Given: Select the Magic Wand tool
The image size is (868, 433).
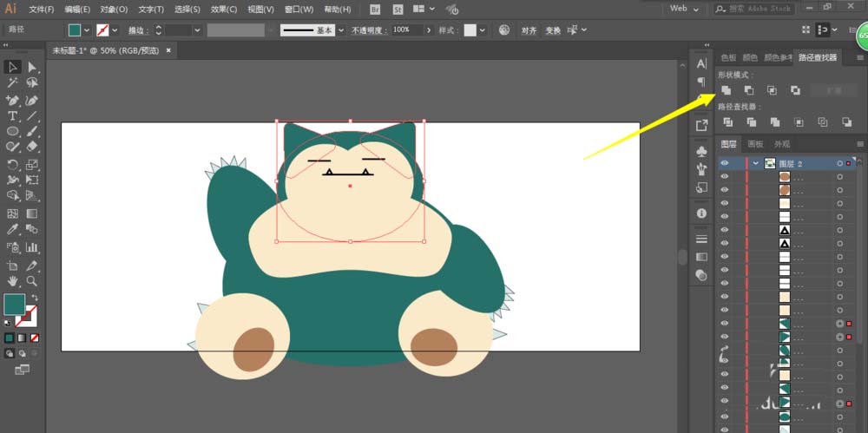Looking at the screenshot, I should (x=13, y=83).
